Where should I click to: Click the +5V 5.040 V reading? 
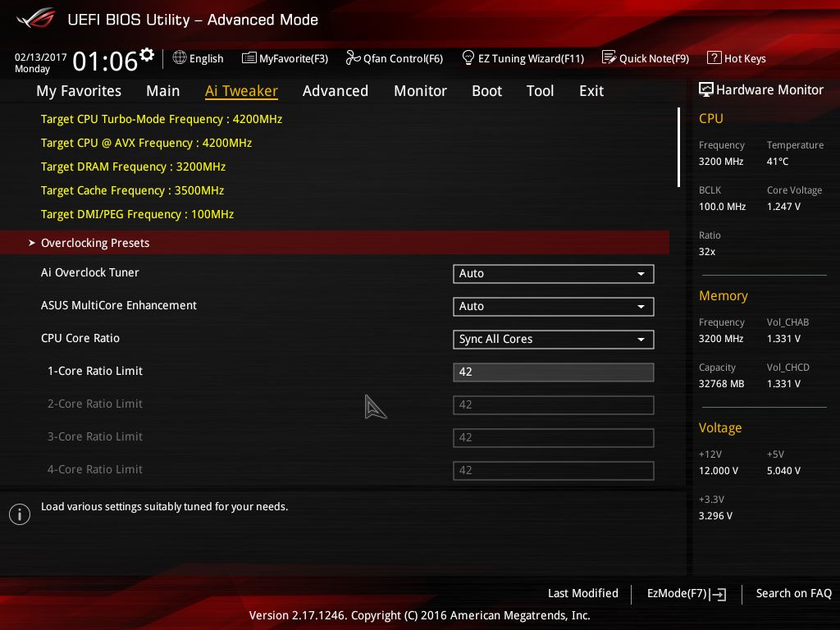coord(783,470)
